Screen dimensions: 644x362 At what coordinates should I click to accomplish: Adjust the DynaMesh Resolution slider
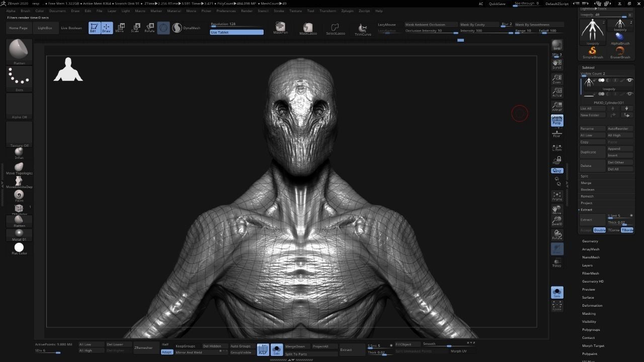236,24
